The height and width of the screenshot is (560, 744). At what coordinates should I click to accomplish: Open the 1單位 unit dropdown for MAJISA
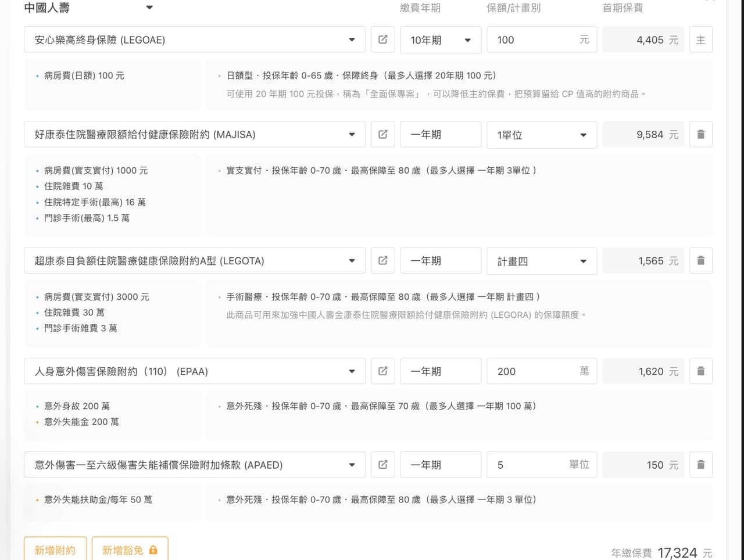point(541,134)
